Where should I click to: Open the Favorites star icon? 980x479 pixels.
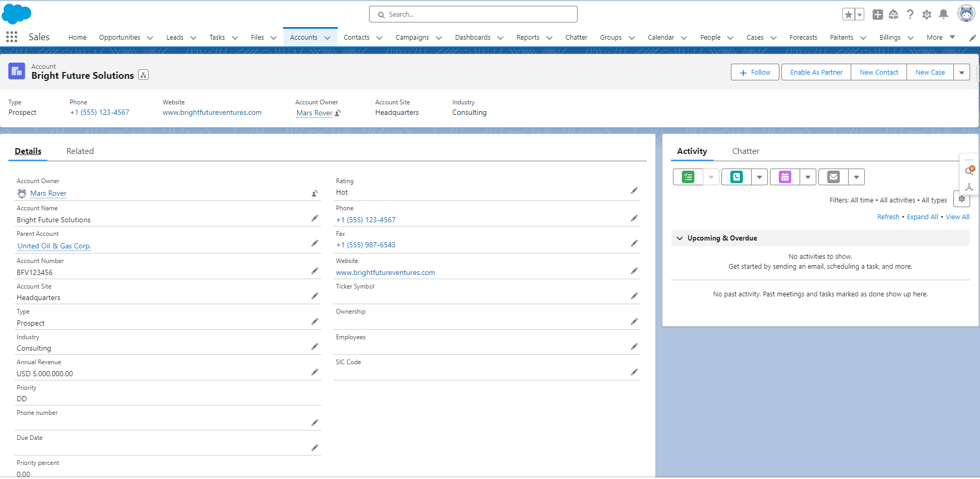(849, 15)
